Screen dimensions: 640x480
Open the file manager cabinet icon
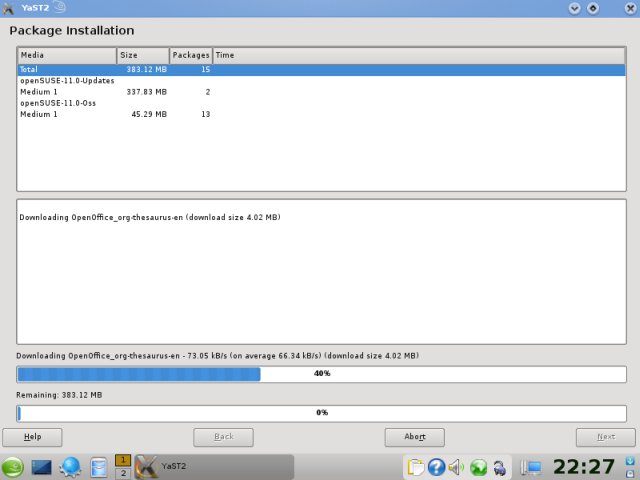(x=98, y=468)
